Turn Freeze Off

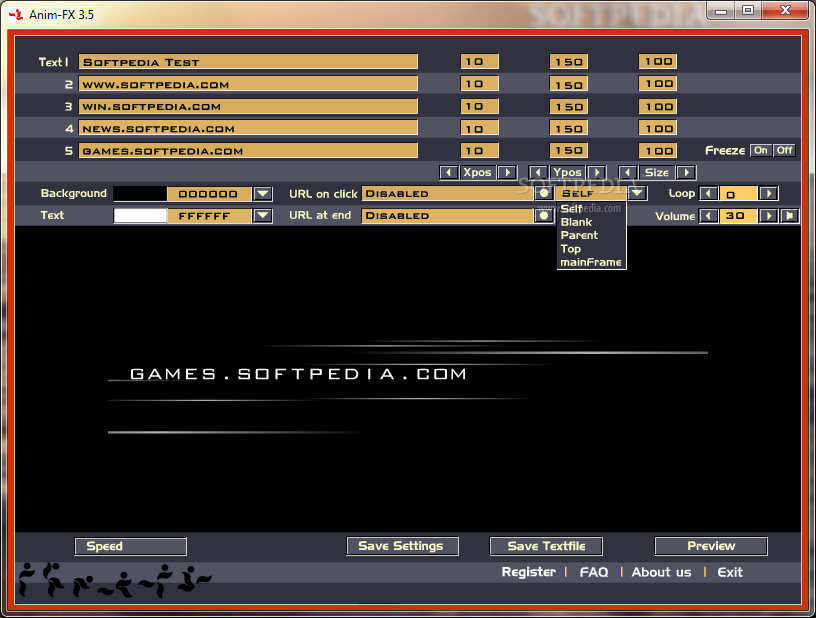[784, 150]
